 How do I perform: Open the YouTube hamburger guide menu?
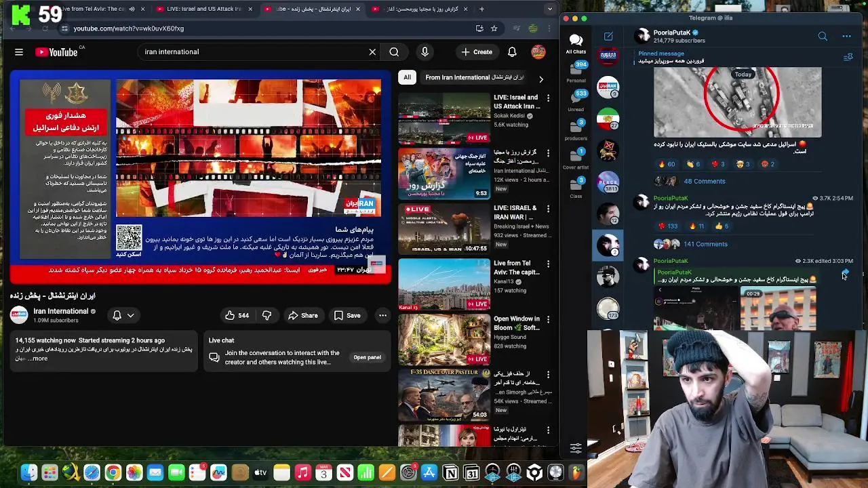point(19,52)
